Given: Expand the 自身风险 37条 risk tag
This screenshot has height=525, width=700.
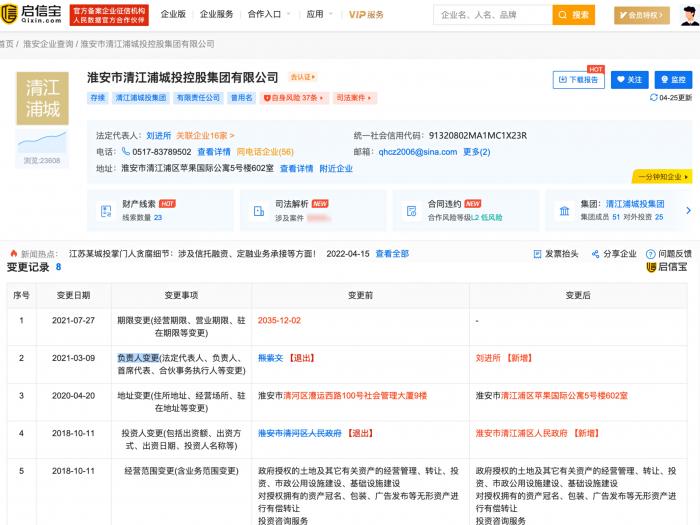Looking at the screenshot, I should click(x=294, y=99).
